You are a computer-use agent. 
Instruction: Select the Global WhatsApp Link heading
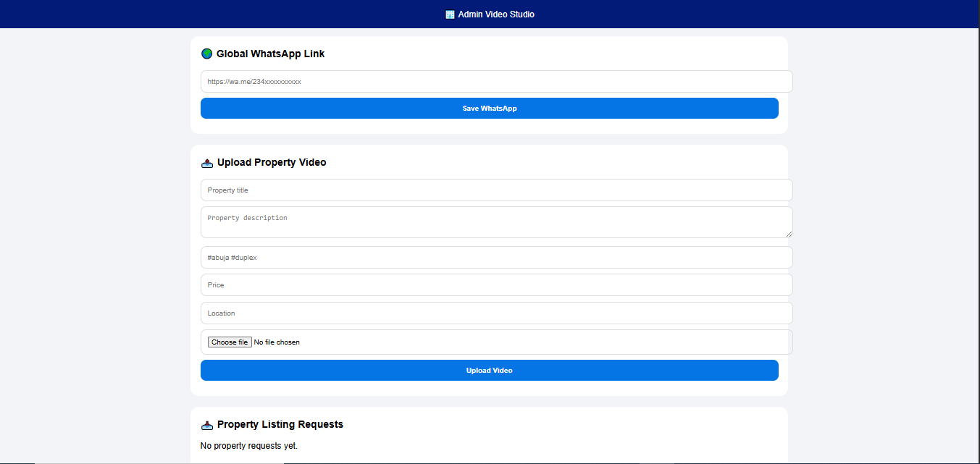point(270,54)
